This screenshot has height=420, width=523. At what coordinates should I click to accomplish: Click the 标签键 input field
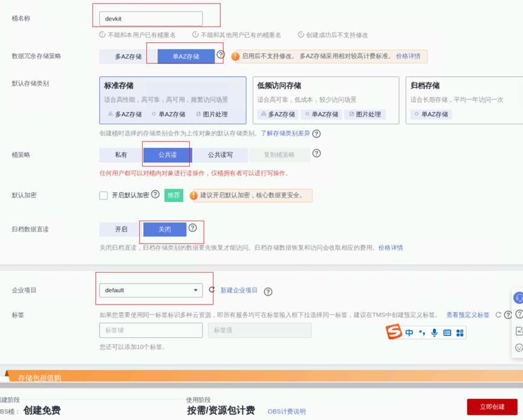[x=151, y=330]
